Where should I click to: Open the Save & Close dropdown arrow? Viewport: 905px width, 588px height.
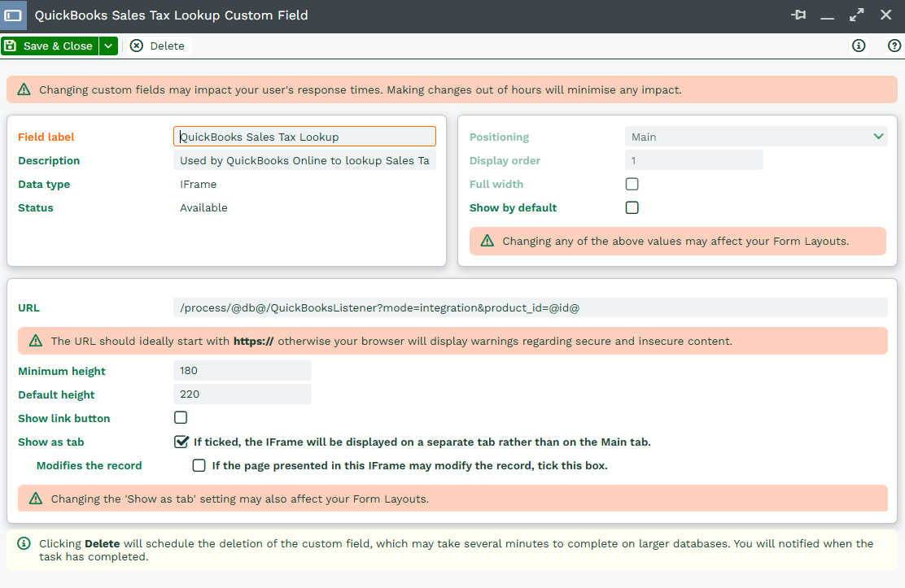tap(108, 46)
